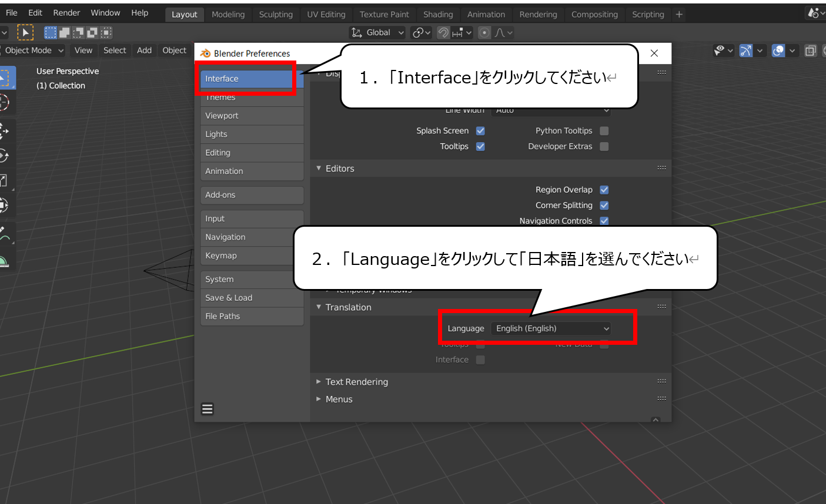Add a new workspace with plus icon
This screenshot has height=504, width=826.
pyautogui.click(x=679, y=14)
